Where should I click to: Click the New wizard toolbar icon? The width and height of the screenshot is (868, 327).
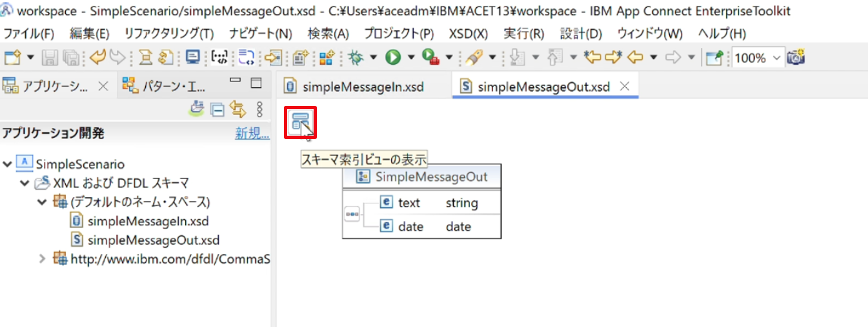coord(12,58)
